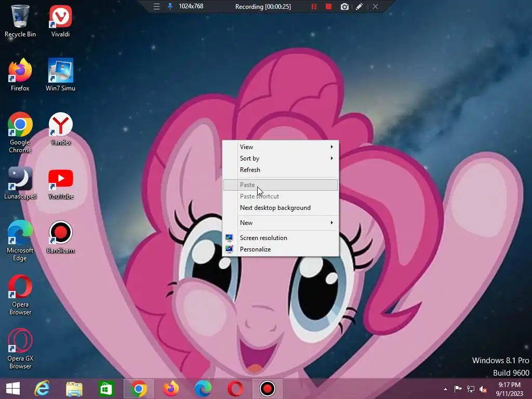This screenshot has width=532, height=399.
Task: Show hidden icons in the system tray
Action: point(445,389)
